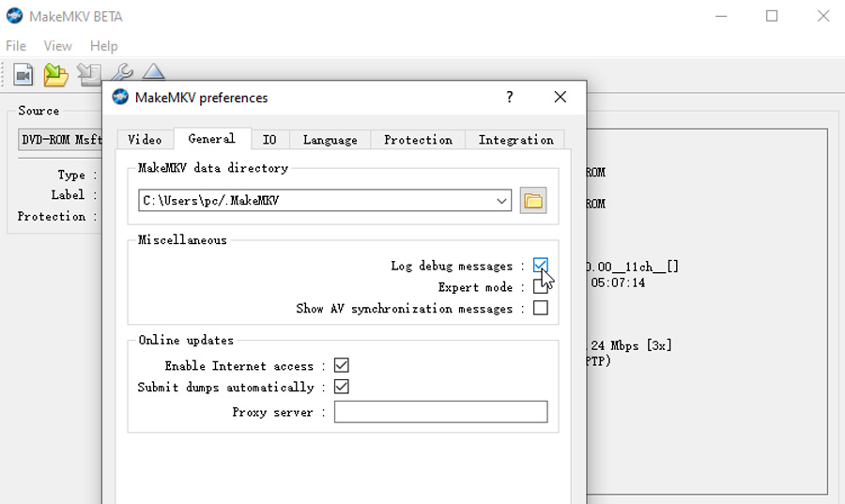845x504 pixels.
Task: Minimize the MakeMKV BETA window
Action: tap(721, 16)
